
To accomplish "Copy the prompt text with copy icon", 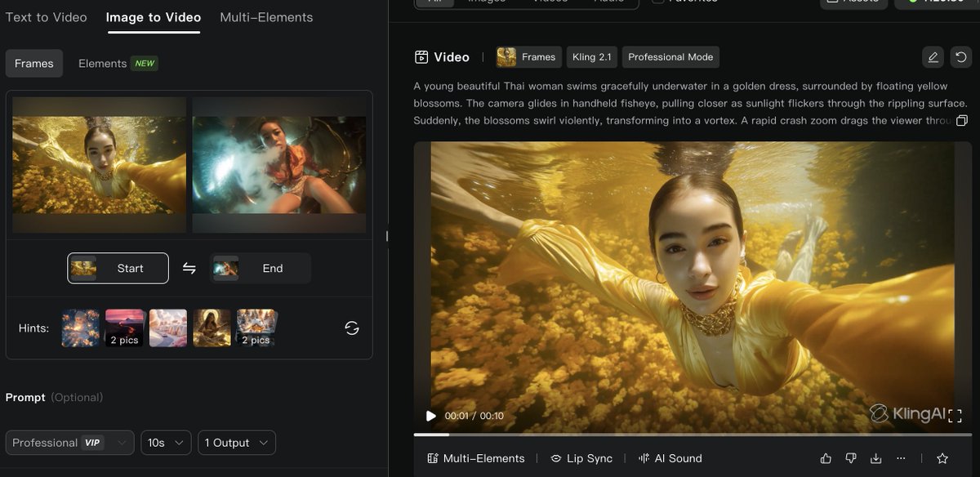I will click(x=961, y=121).
